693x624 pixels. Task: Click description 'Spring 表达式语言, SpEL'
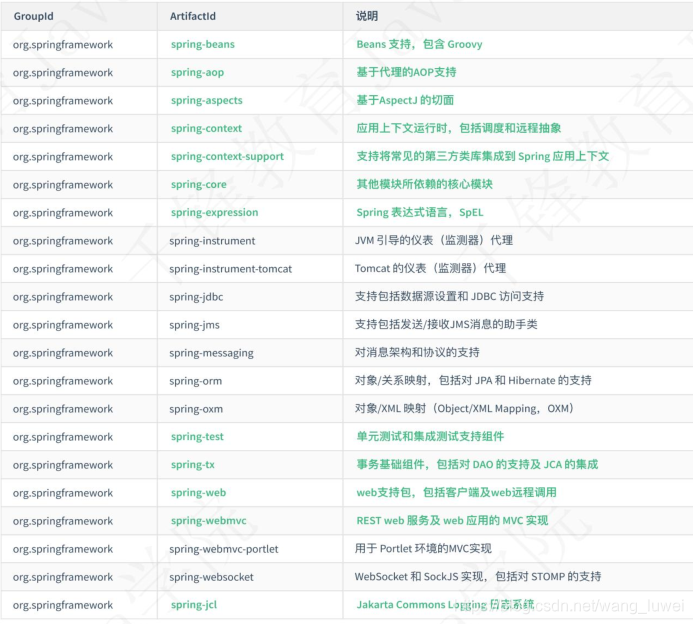click(x=420, y=213)
